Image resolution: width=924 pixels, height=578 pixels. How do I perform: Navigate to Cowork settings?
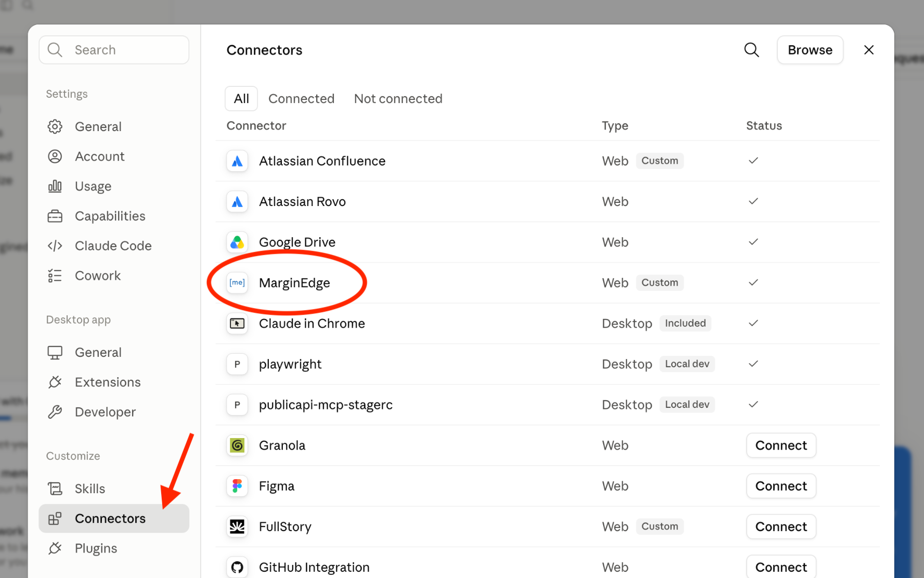(114, 276)
